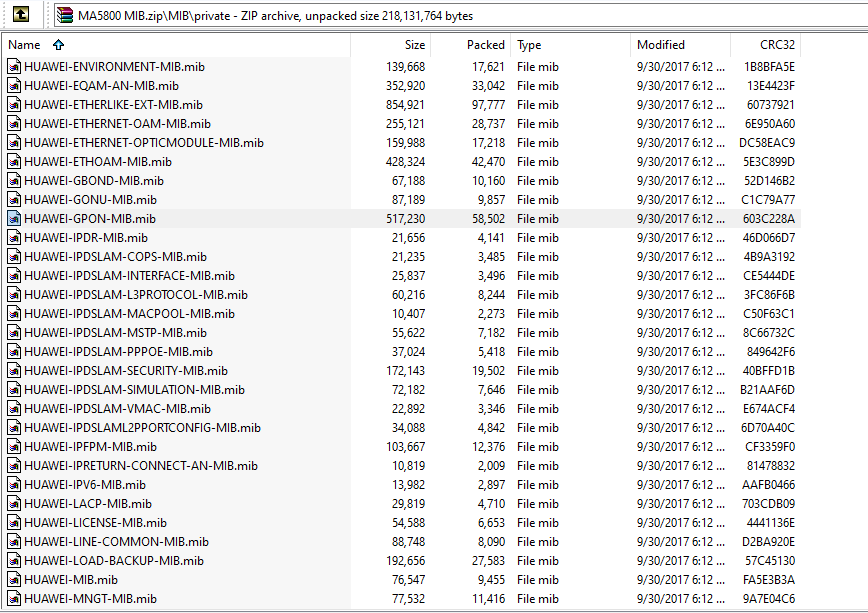Click the size value 517,230
Screen dimensions: 868x613
pos(406,219)
